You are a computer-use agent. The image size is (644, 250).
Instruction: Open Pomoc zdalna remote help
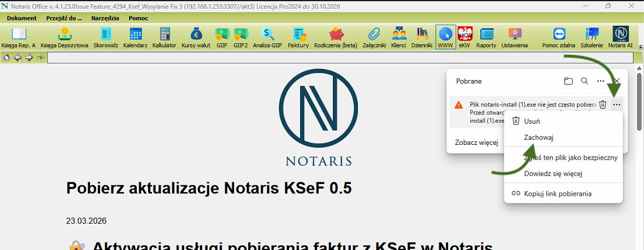pyautogui.click(x=558, y=37)
